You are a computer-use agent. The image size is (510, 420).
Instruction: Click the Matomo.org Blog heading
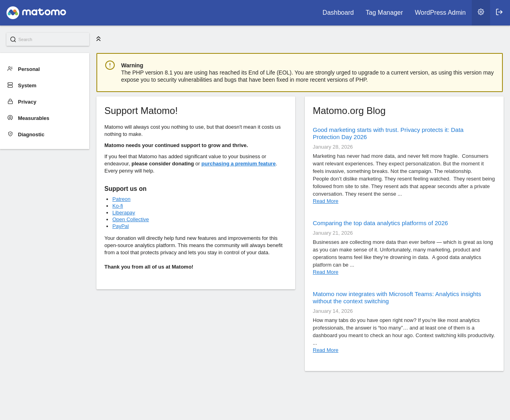(x=349, y=111)
